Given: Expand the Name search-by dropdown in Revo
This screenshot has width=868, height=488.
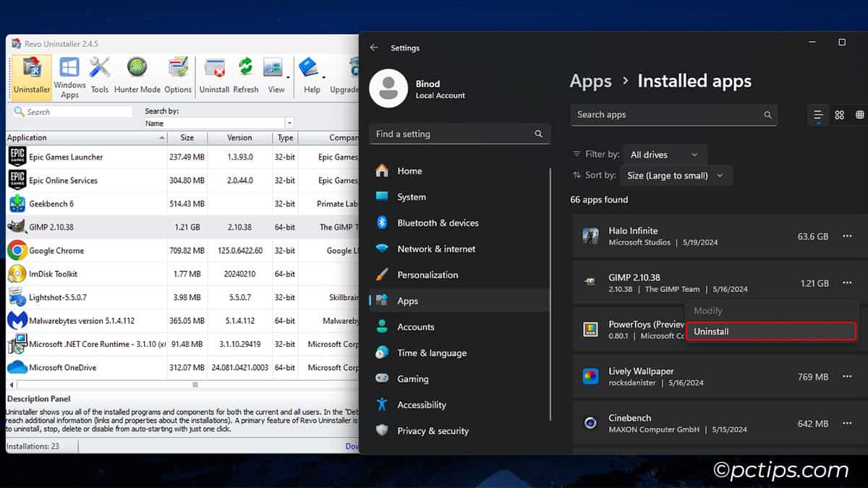Looking at the screenshot, I should click(289, 123).
